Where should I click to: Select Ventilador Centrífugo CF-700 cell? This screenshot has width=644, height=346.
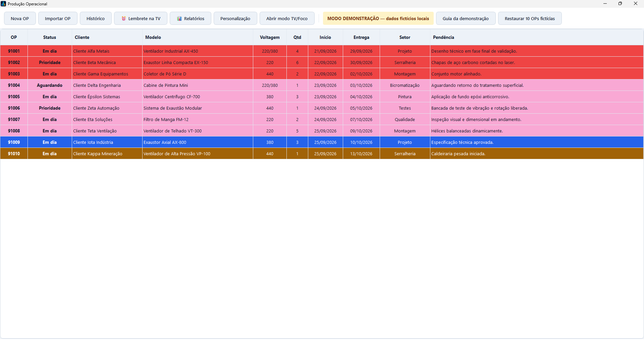[198, 97]
